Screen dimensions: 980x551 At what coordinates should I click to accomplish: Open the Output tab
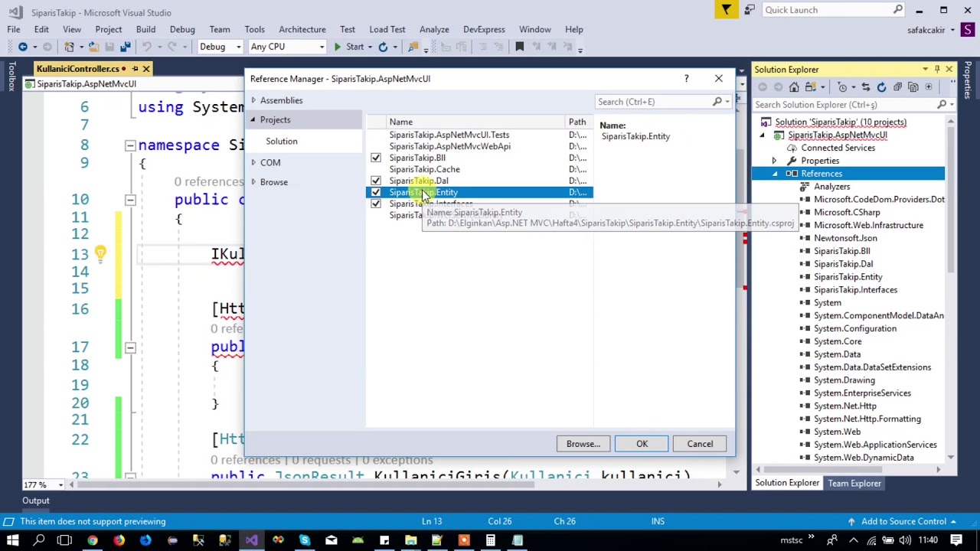[x=35, y=500]
